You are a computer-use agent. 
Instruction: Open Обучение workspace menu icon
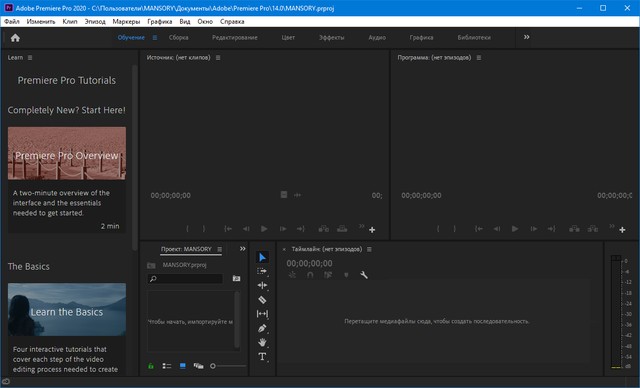[x=155, y=38]
